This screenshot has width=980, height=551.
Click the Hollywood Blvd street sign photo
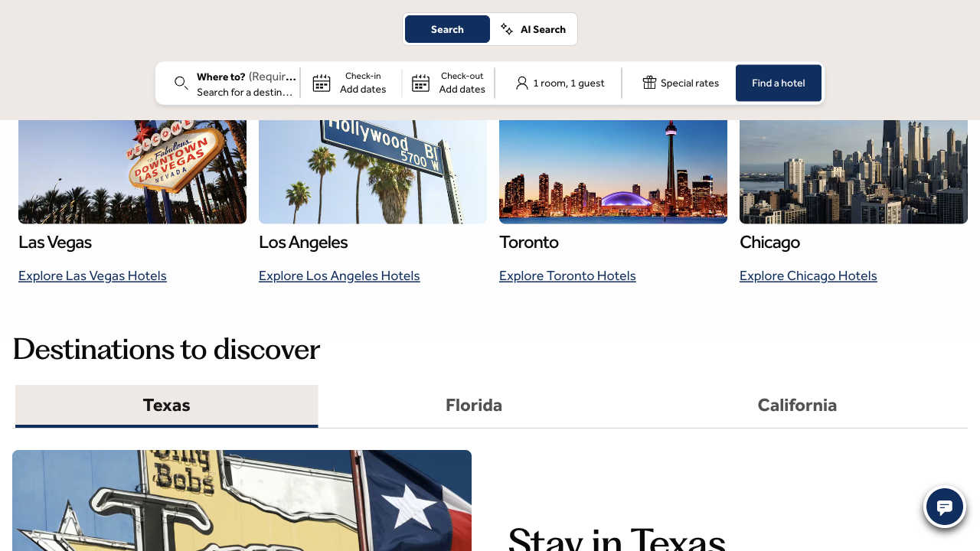(373, 172)
